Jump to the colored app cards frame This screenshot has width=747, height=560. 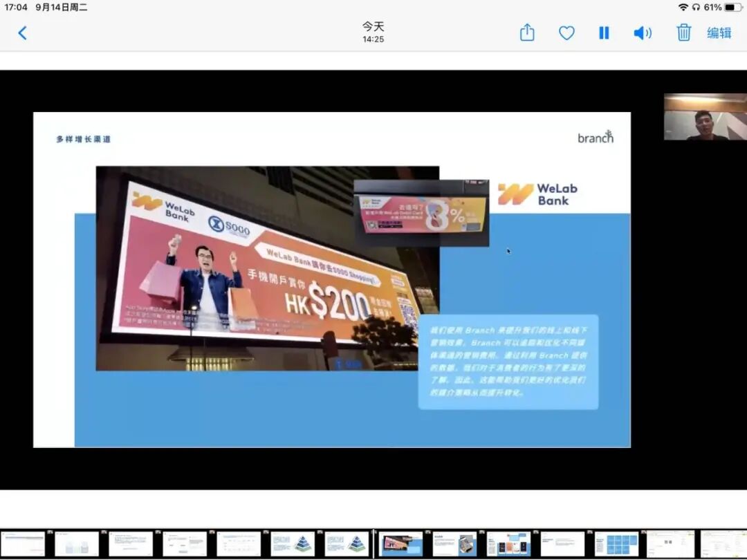click(x=508, y=544)
